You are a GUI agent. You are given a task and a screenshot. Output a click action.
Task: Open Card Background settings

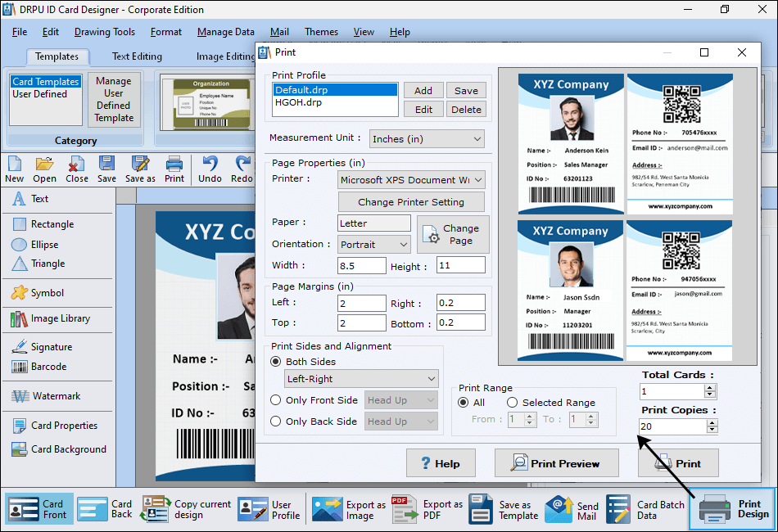click(59, 449)
